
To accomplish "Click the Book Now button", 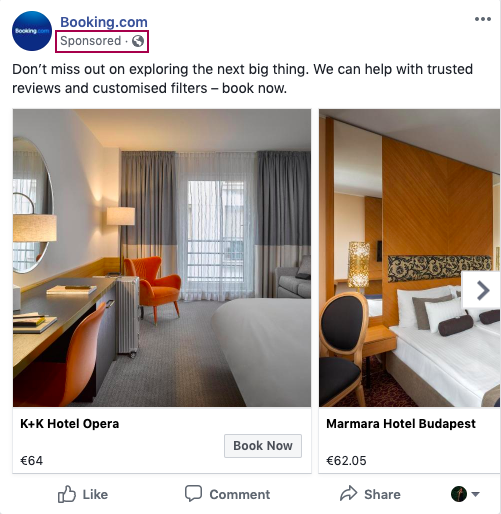I will 263,446.
